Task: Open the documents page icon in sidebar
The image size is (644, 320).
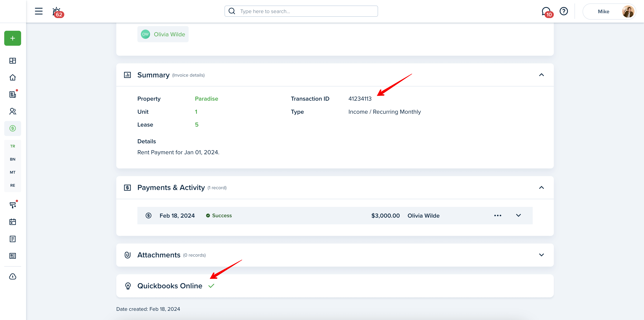Action: (13, 239)
